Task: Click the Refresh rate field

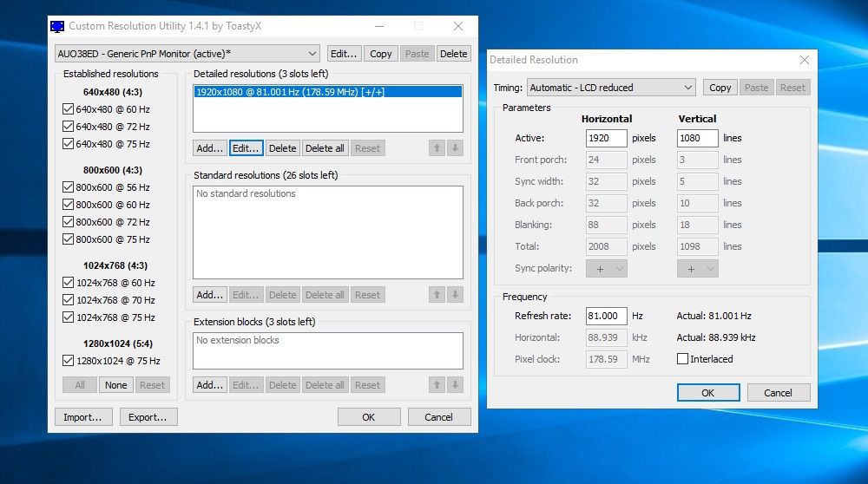Action: 607,316
